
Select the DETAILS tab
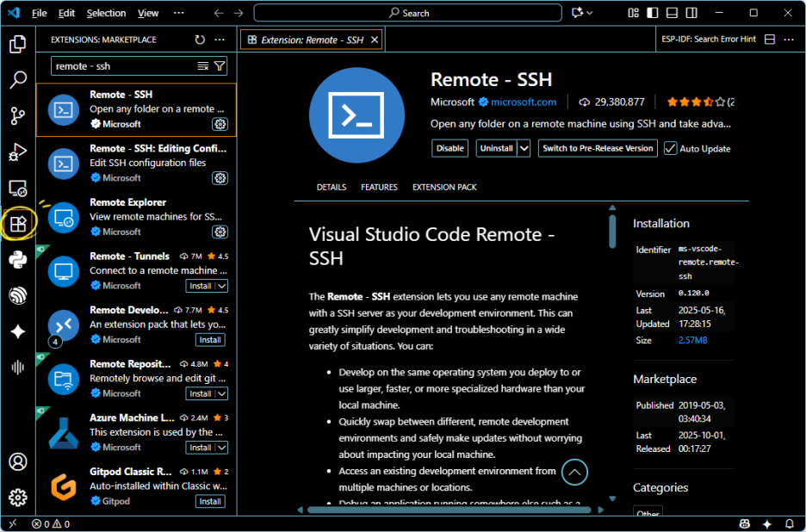[332, 187]
